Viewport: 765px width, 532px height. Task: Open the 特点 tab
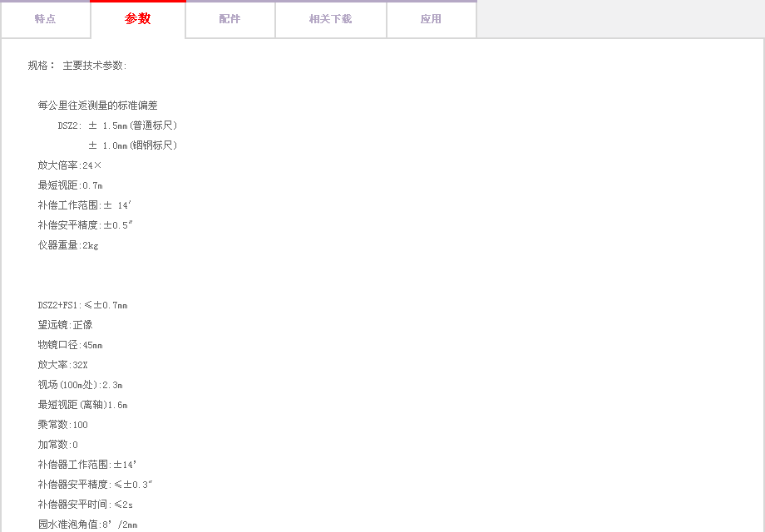tap(45, 19)
